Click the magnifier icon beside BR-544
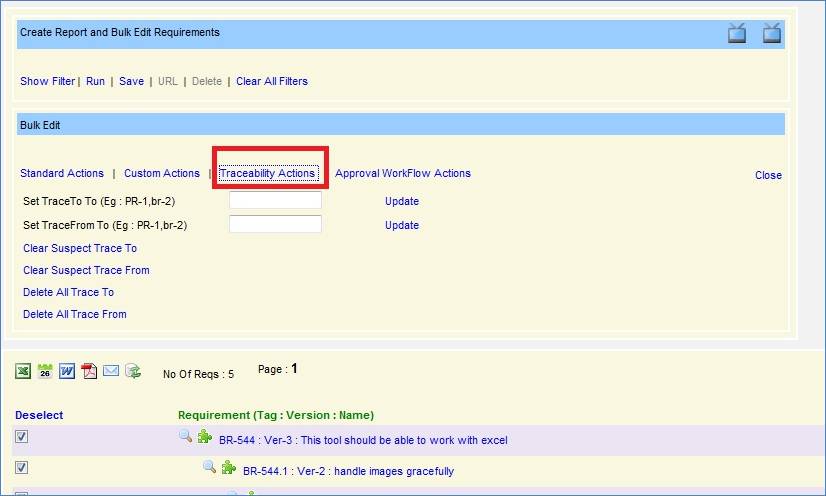 tap(185, 436)
